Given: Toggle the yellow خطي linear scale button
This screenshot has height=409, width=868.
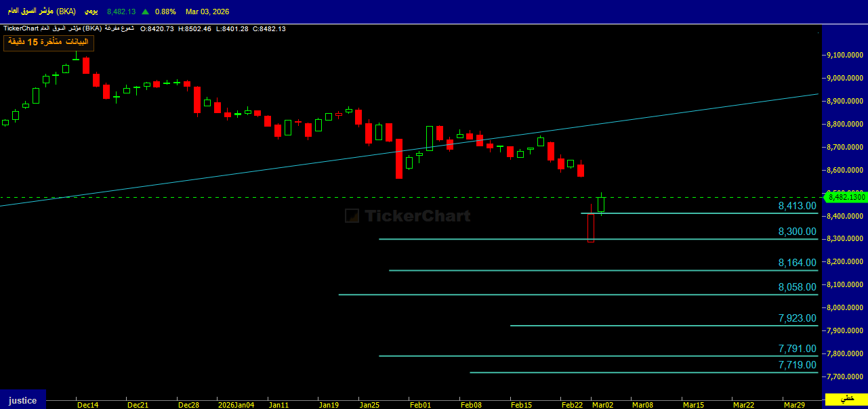Looking at the screenshot, I should point(846,399).
